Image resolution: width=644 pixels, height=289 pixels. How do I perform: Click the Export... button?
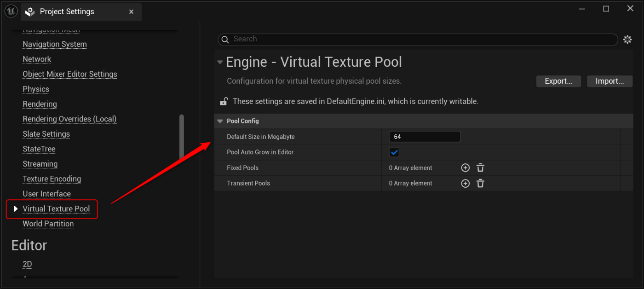tap(558, 81)
